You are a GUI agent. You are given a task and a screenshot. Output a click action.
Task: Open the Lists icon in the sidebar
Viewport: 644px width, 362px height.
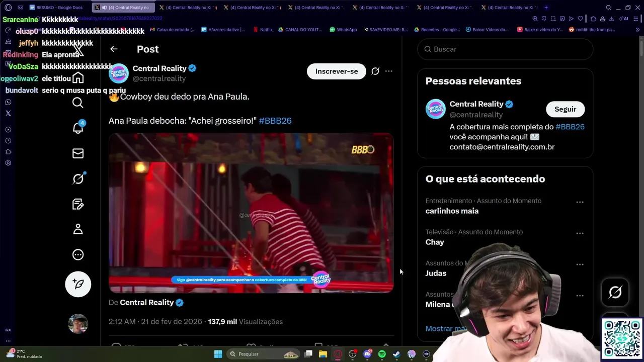pyautogui.click(x=78, y=204)
